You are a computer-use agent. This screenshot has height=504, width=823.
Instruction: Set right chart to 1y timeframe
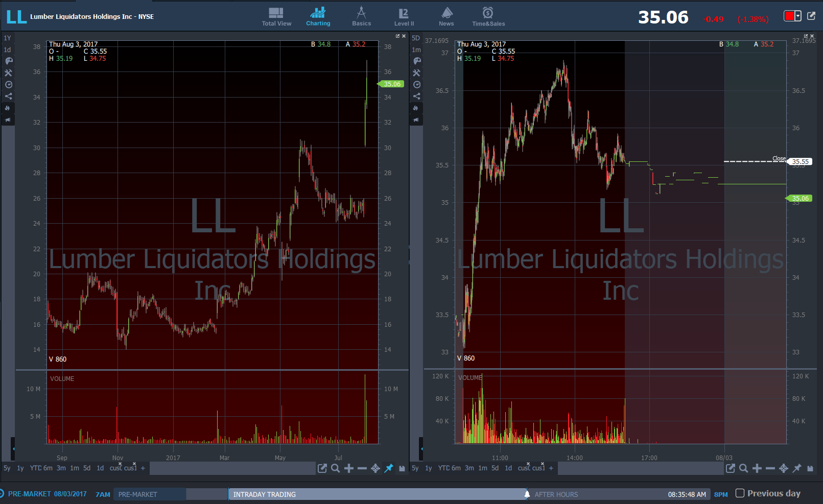pos(429,468)
